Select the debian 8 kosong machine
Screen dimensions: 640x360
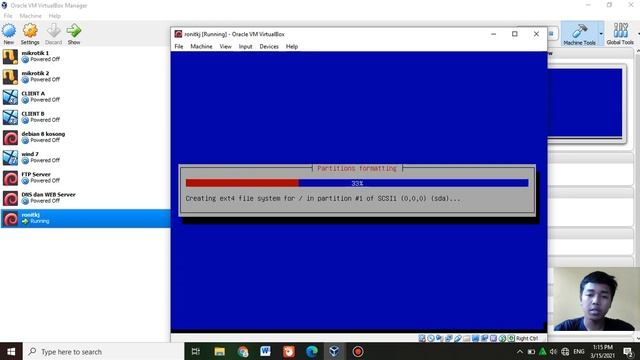point(85,137)
